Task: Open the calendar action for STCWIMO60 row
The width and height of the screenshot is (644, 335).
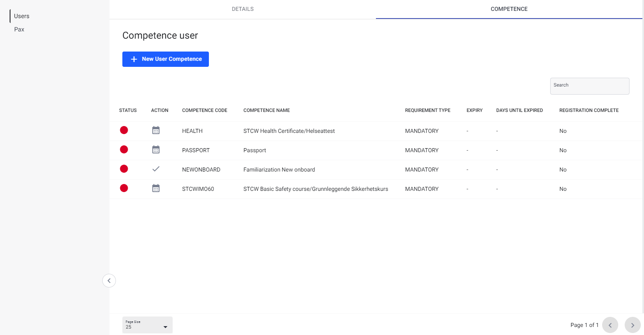Action: (x=156, y=188)
